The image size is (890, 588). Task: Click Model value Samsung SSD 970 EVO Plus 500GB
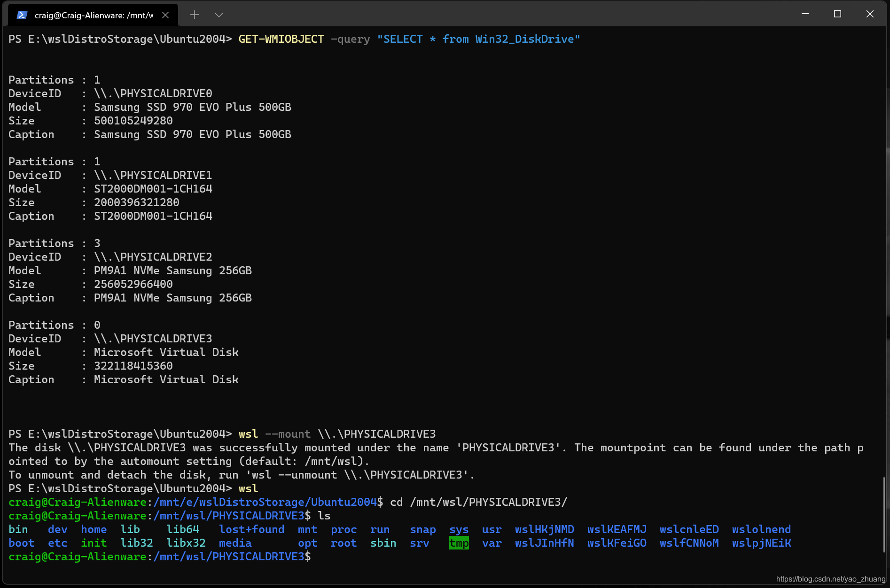193,107
